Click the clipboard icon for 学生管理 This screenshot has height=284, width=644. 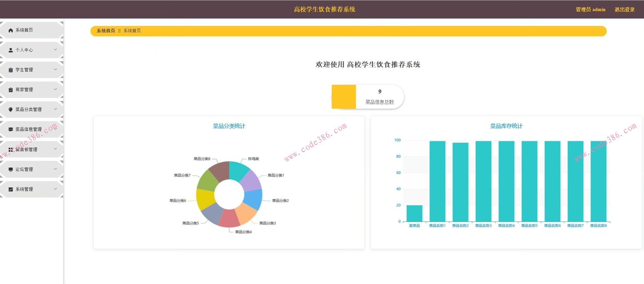pos(11,70)
